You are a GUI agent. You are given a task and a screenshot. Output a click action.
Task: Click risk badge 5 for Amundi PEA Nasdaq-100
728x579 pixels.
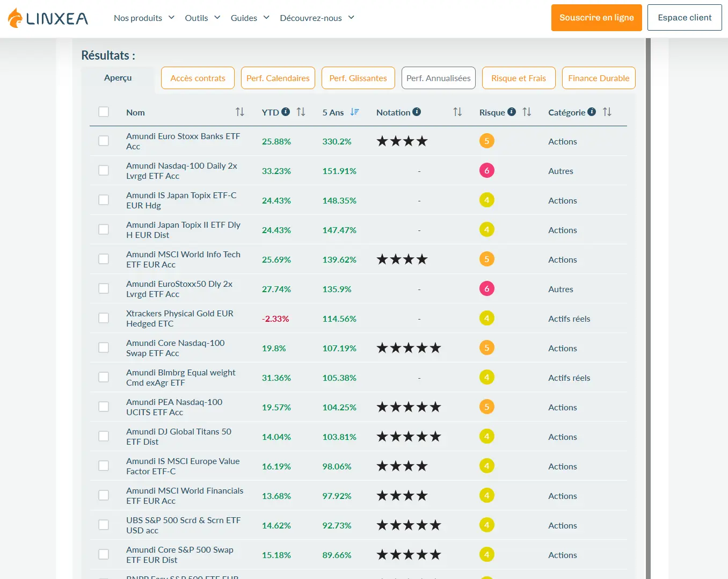pos(487,407)
